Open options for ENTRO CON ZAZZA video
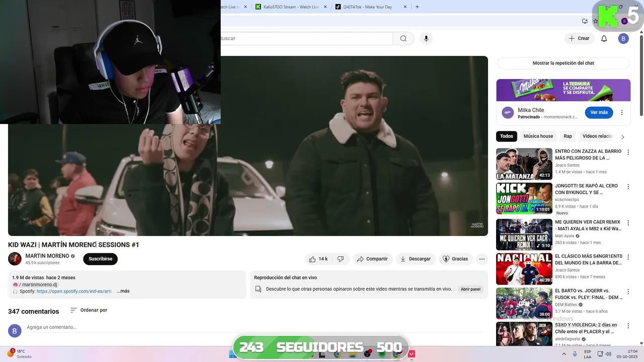 click(628, 152)
